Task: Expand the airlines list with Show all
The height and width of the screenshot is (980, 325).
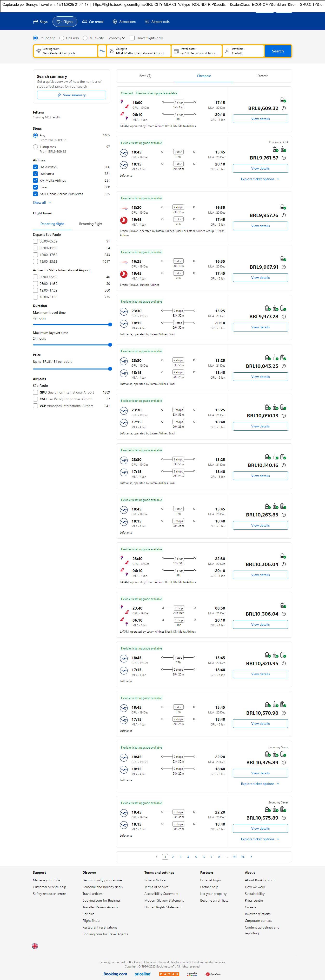Action: tap(41, 203)
